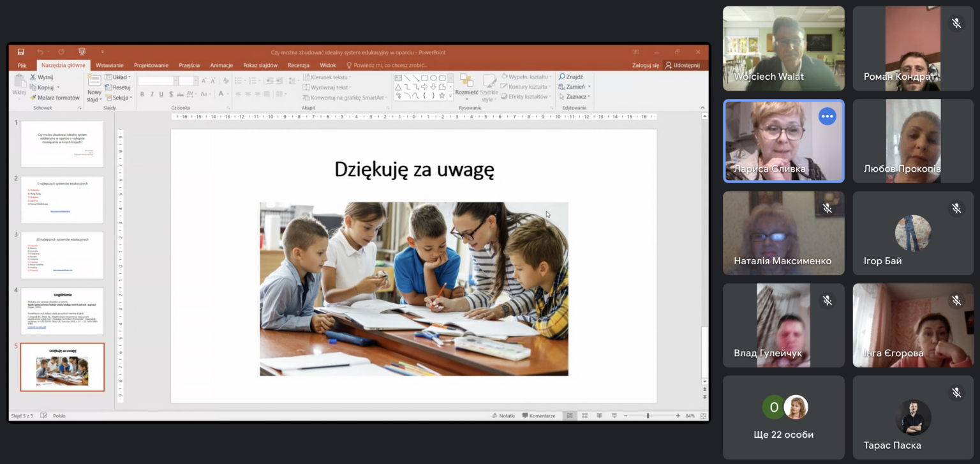Switch to reading view in the status bar
Screen dimensions: 980x464
click(598, 415)
